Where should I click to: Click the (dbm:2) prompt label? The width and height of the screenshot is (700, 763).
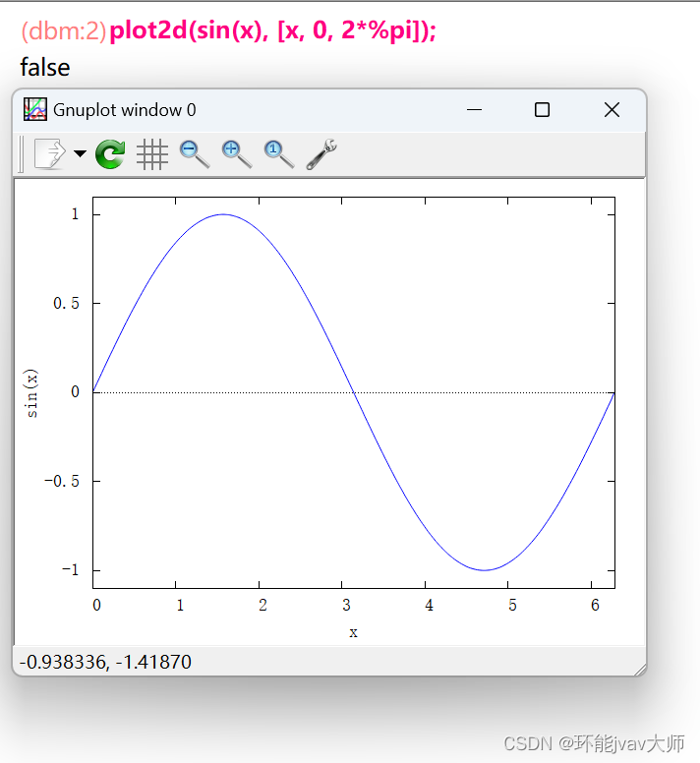click(64, 30)
